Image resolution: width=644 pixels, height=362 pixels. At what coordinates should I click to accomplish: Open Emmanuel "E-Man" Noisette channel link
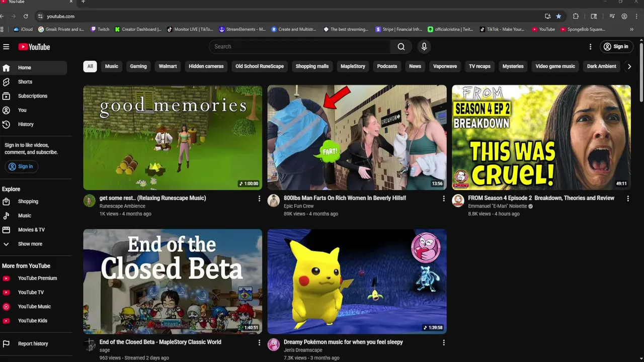coord(498,206)
